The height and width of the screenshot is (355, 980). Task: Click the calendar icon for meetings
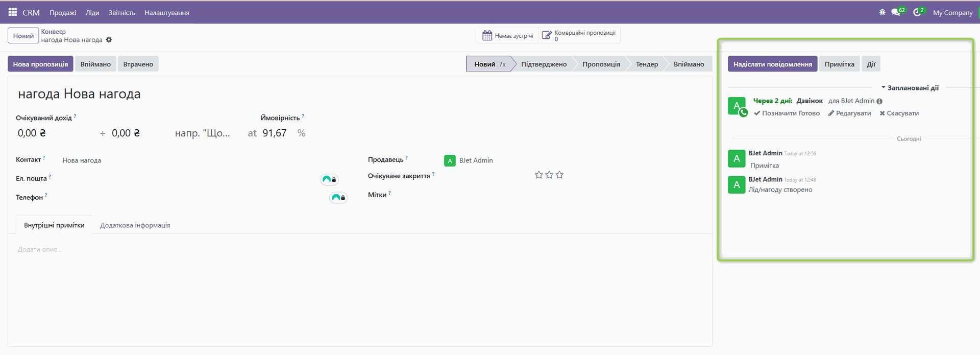point(487,36)
